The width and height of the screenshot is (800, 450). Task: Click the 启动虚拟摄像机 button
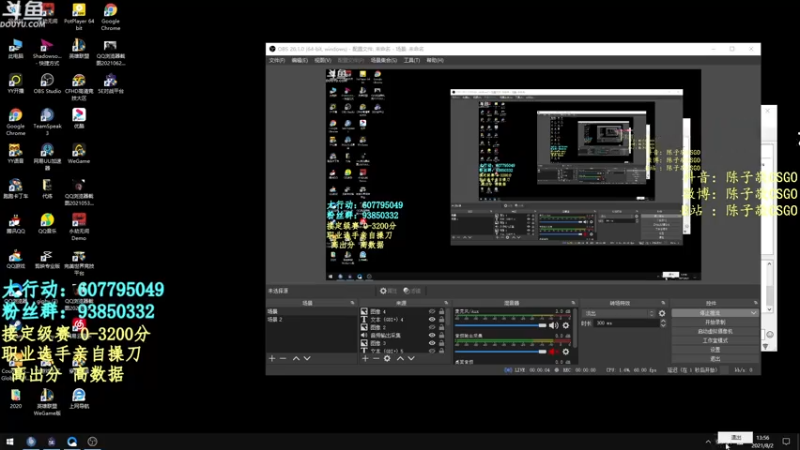tap(715, 332)
